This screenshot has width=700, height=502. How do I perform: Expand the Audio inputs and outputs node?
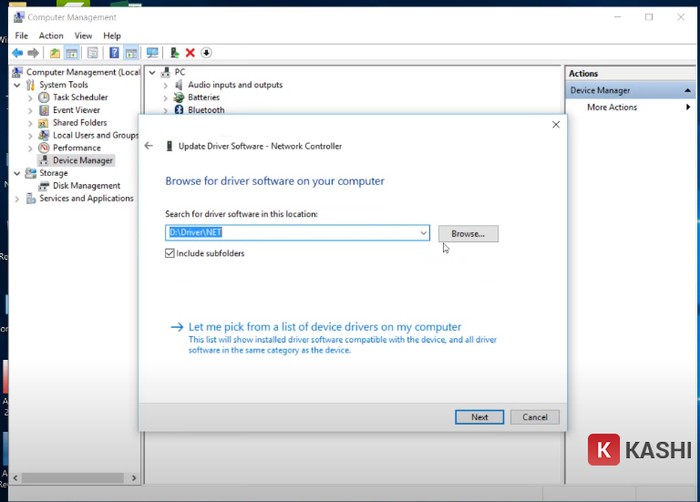[166, 85]
